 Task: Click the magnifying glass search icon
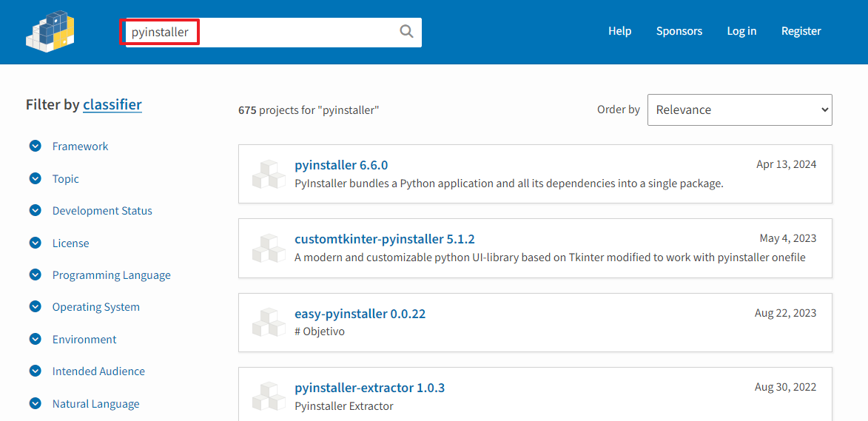pyautogui.click(x=406, y=32)
